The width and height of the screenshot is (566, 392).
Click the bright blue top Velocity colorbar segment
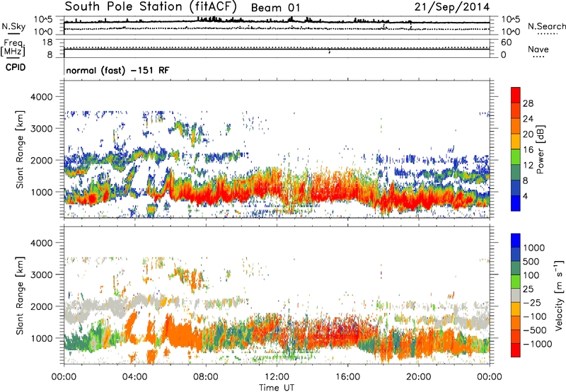point(516,241)
